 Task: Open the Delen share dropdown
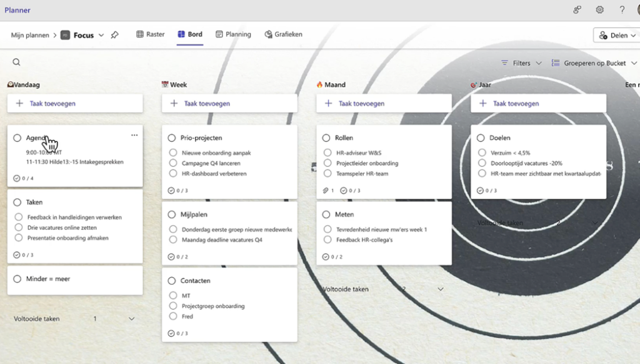[616, 36]
